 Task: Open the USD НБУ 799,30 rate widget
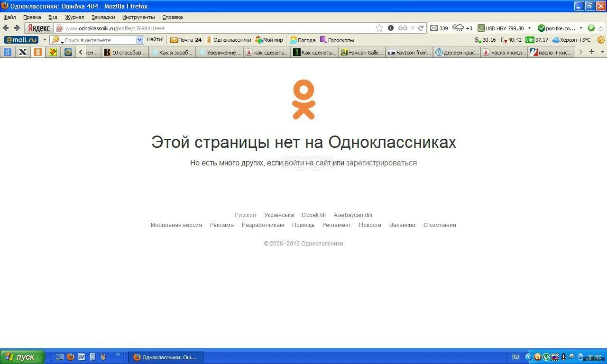(501, 28)
